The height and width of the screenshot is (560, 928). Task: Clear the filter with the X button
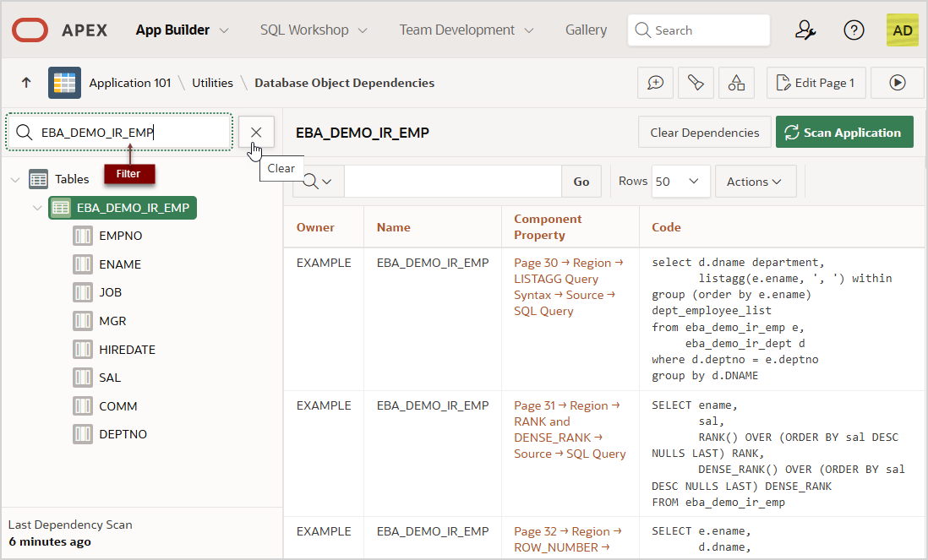(x=256, y=133)
